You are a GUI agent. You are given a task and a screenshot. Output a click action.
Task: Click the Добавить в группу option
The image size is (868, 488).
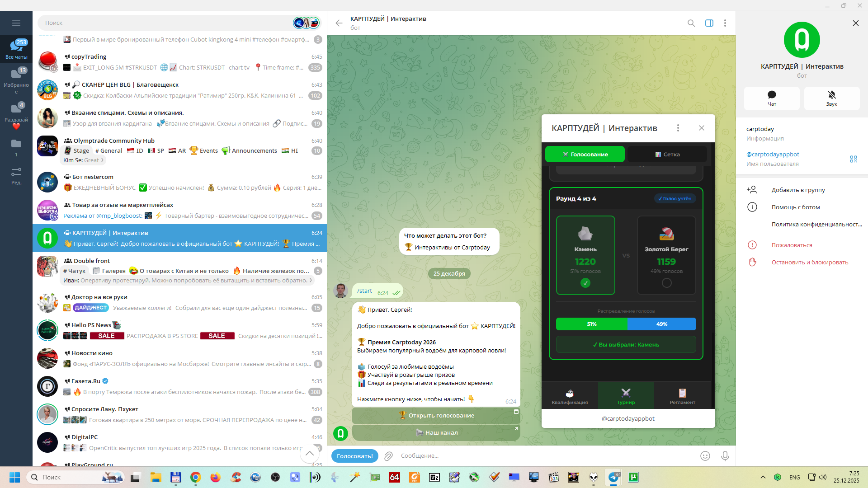[x=798, y=190]
